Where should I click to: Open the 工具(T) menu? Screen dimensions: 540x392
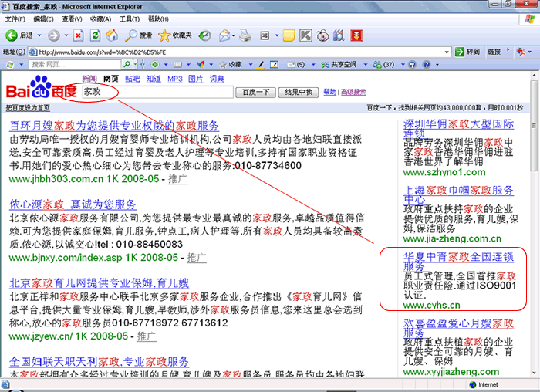coord(129,19)
